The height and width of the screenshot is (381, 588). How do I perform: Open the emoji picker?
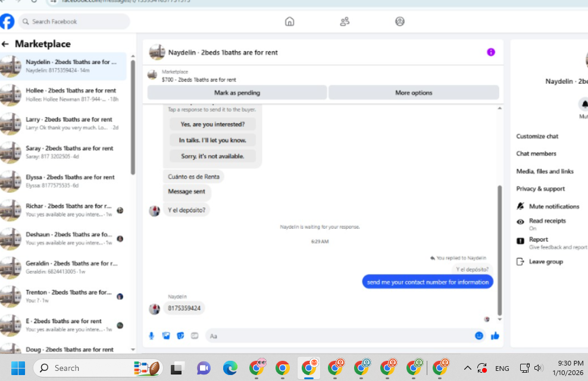[x=479, y=336]
